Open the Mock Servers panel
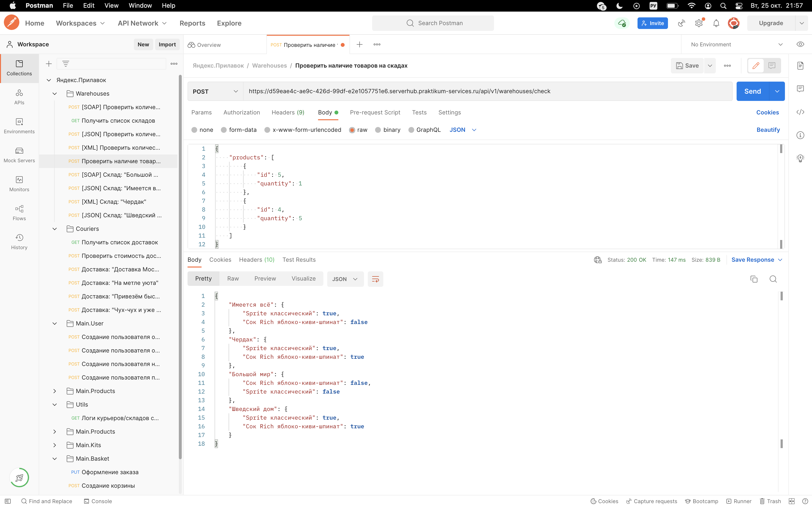The height and width of the screenshot is (507, 812). (19, 155)
